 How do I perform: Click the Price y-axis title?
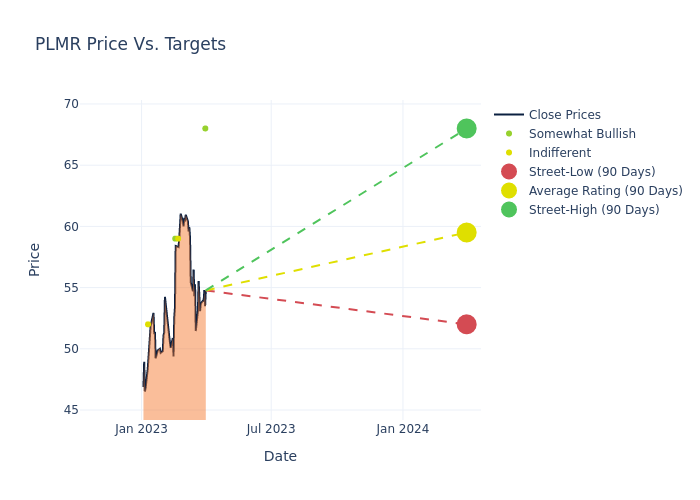[x=35, y=259]
